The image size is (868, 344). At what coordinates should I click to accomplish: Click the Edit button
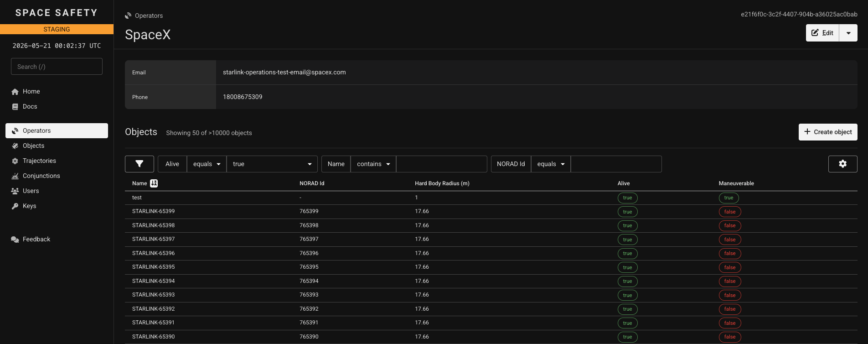[822, 33]
